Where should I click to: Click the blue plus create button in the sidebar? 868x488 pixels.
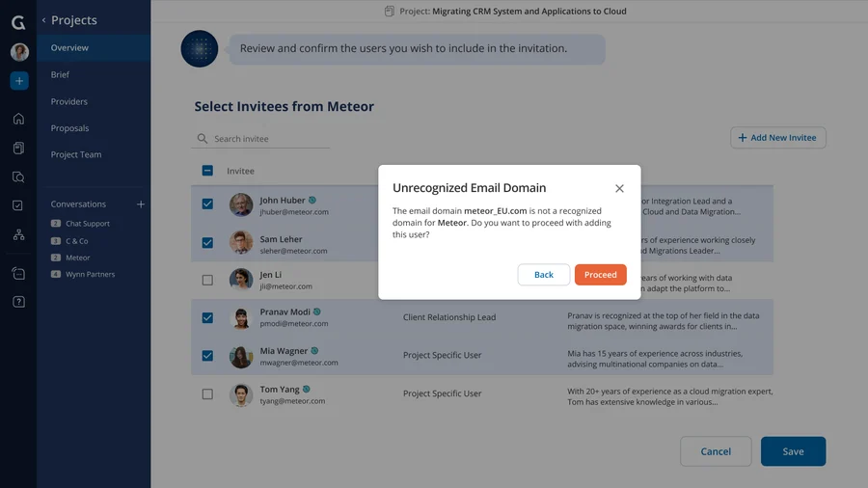pyautogui.click(x=19, y=81)
